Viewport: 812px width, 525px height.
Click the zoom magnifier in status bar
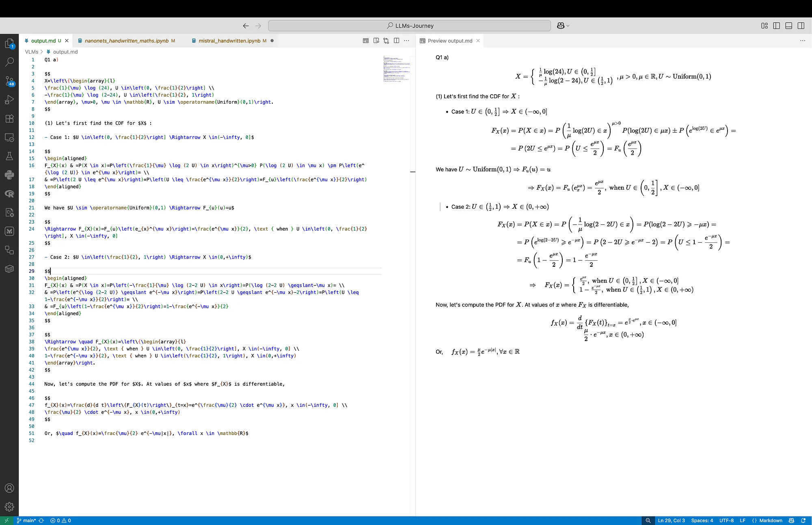tap(648, 521)
